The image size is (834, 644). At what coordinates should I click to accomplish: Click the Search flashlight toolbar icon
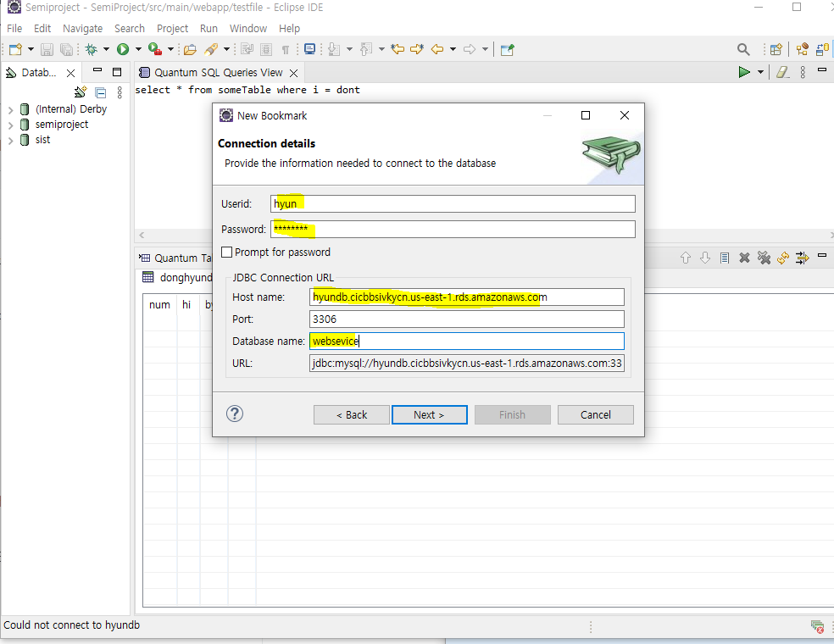211,49
